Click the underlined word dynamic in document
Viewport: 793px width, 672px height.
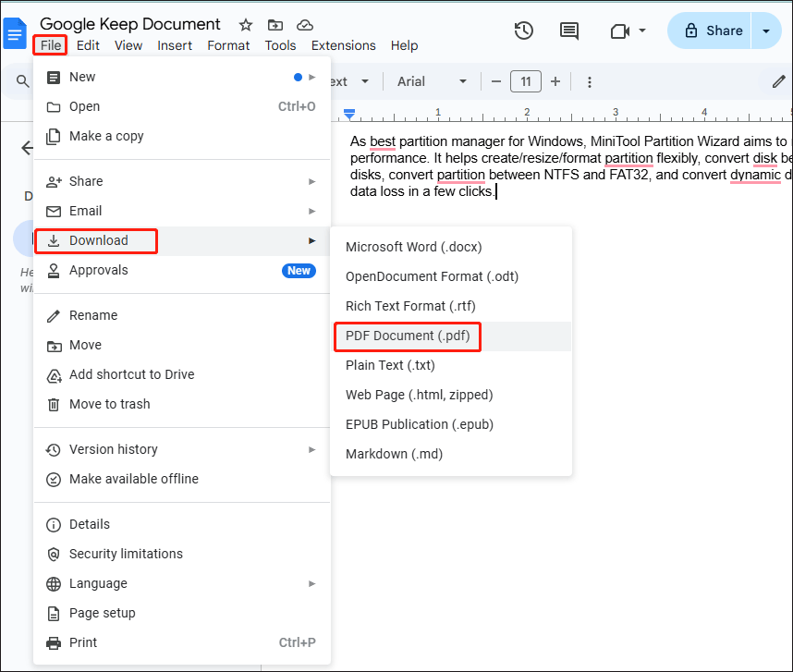click(756, 175)
